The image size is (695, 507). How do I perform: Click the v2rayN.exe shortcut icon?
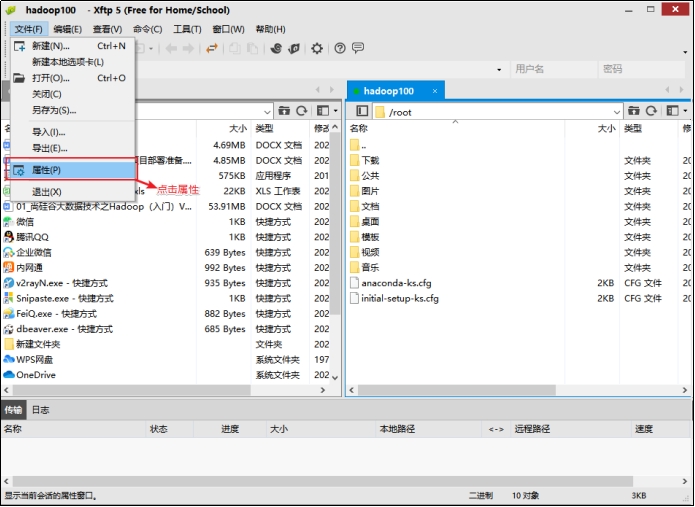(9, 283)
